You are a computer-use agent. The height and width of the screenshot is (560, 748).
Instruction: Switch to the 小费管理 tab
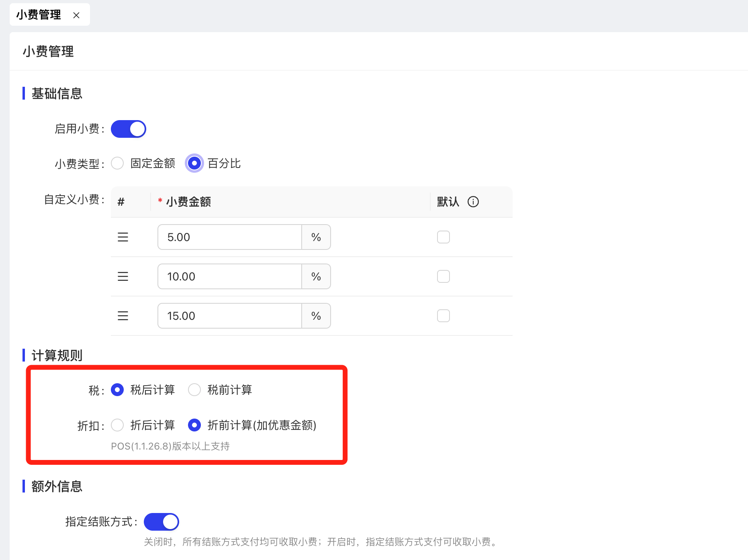pyautogui.click(x=39, y=15)
